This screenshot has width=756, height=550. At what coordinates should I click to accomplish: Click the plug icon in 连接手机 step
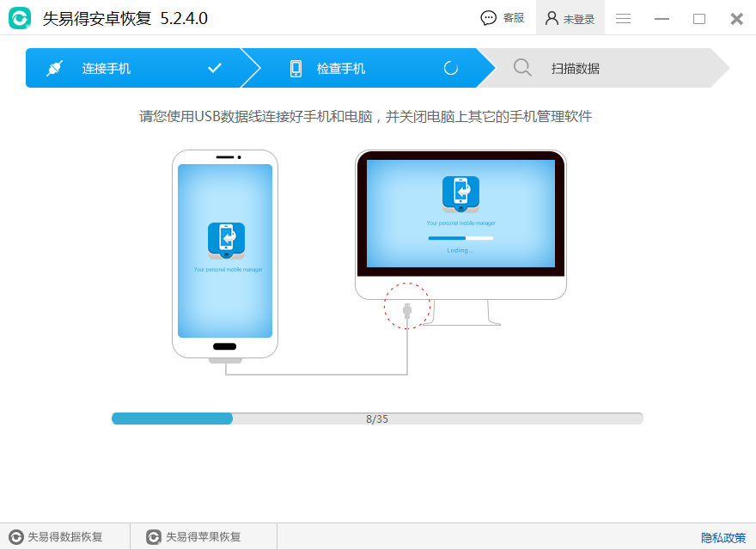(54, 68)
